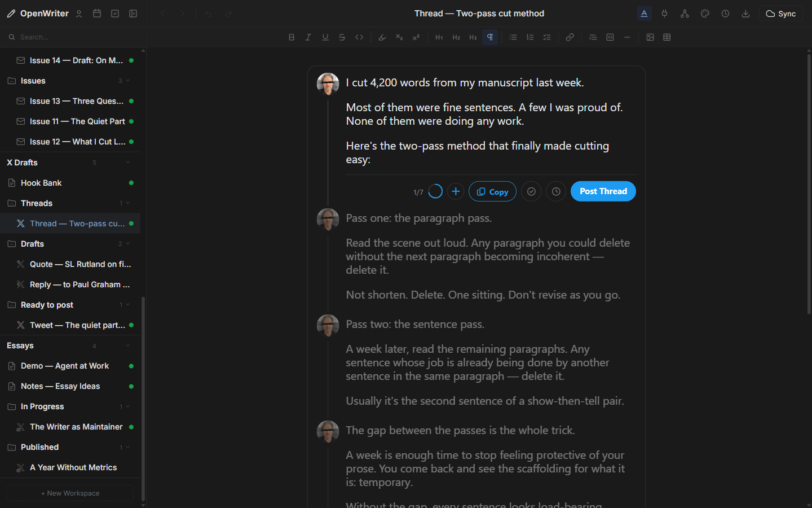The width and height of the screenshot is (812, 508).
Task: Toggle paragraph mark display
Action: click(490, 37)
